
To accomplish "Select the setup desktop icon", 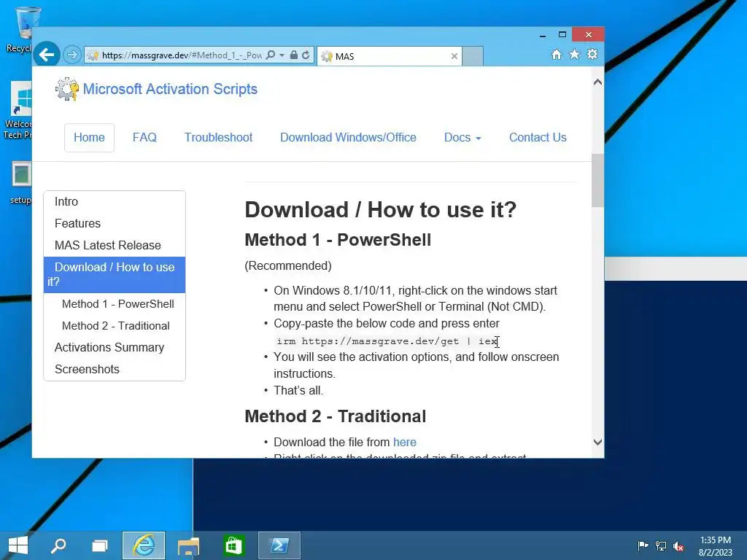I will click(x=20, y=183).
